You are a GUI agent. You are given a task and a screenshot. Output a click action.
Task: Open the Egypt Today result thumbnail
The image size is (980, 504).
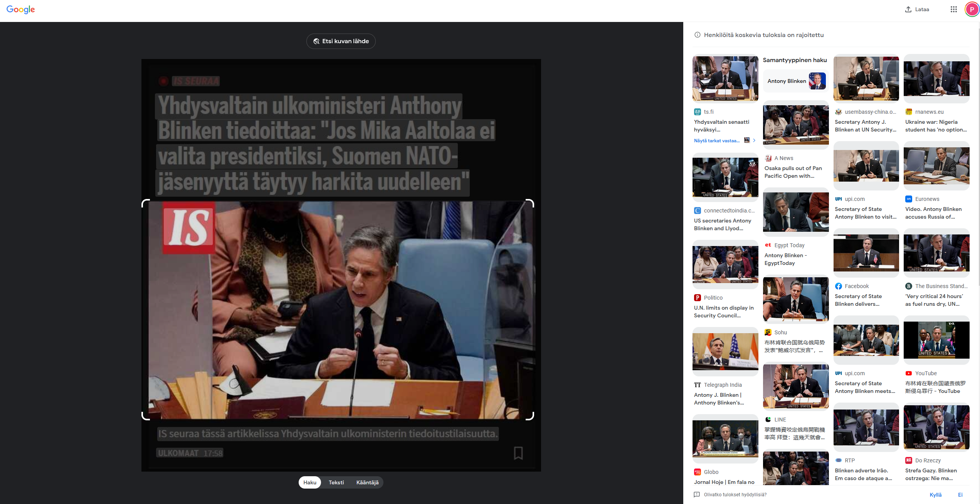pyautogui.click(x=796, y=212)
